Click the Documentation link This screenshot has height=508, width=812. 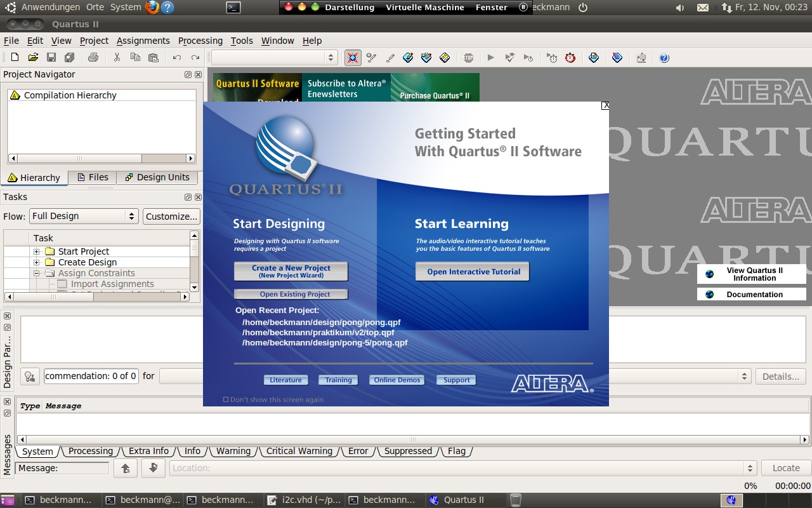752,295
